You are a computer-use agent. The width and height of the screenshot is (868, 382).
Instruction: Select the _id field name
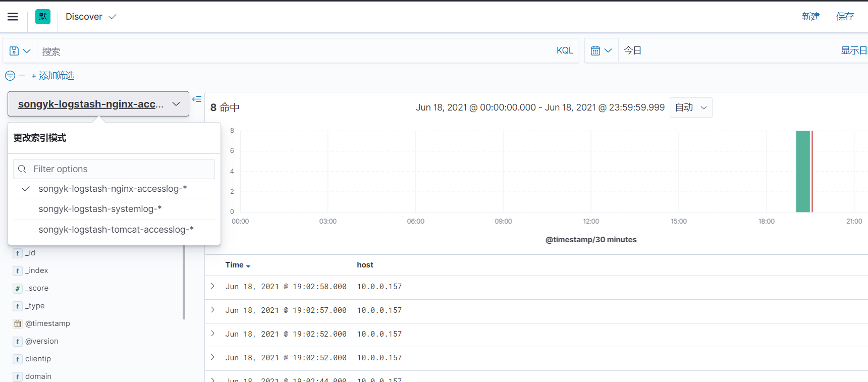point(30,253)
